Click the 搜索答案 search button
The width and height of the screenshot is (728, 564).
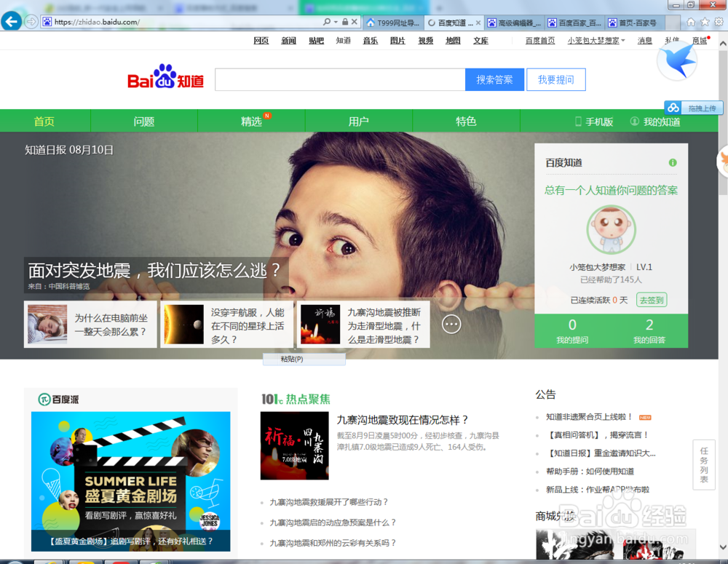tap(494, 80)
